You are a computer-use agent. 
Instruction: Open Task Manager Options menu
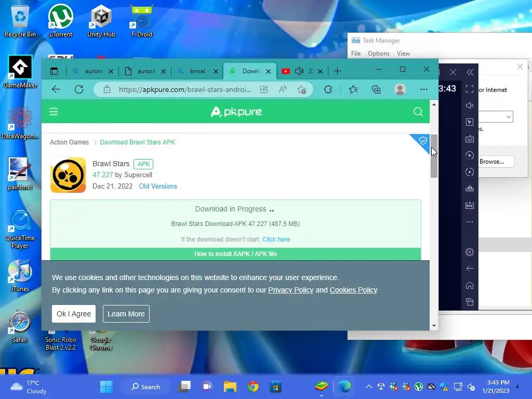click(379, 54)
